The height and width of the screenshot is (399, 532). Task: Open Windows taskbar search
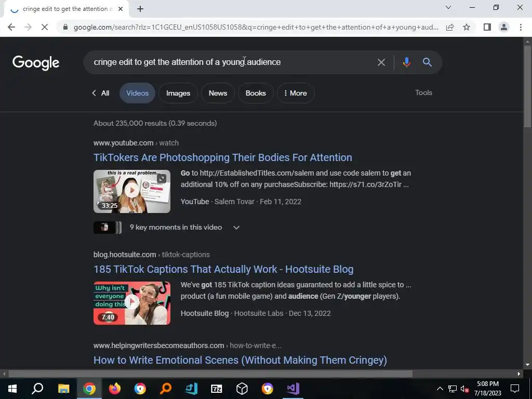[37, 389]
